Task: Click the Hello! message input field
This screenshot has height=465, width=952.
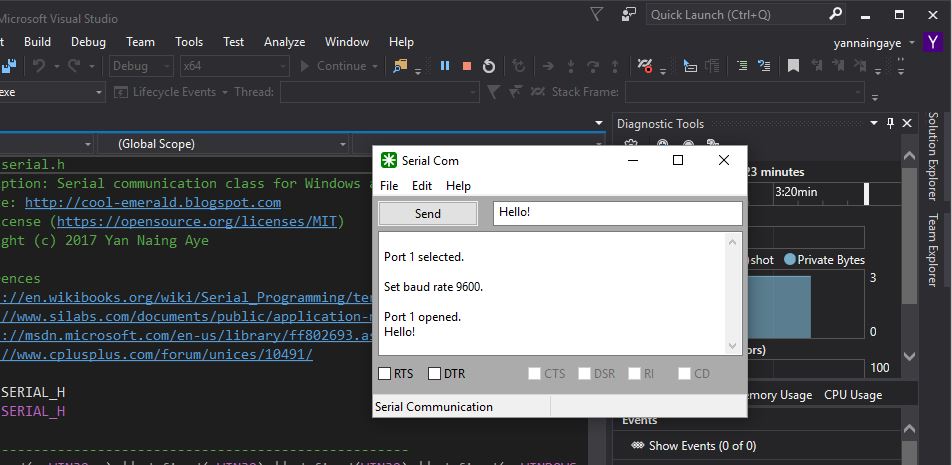Action: click(x=617, y=214)
